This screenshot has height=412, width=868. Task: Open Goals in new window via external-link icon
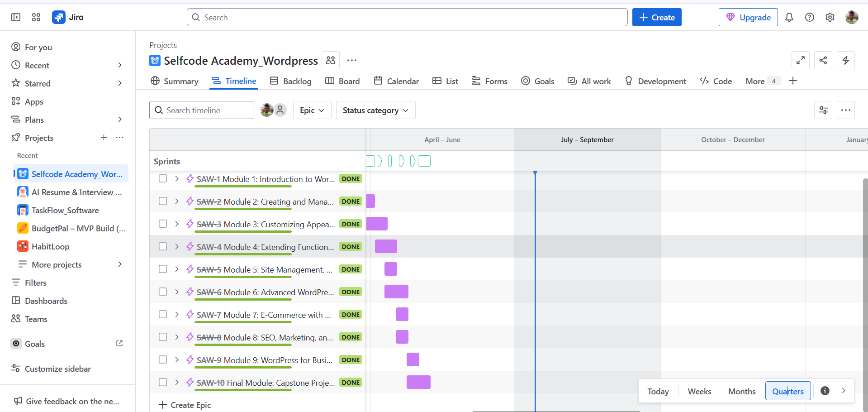click(119, 344)
